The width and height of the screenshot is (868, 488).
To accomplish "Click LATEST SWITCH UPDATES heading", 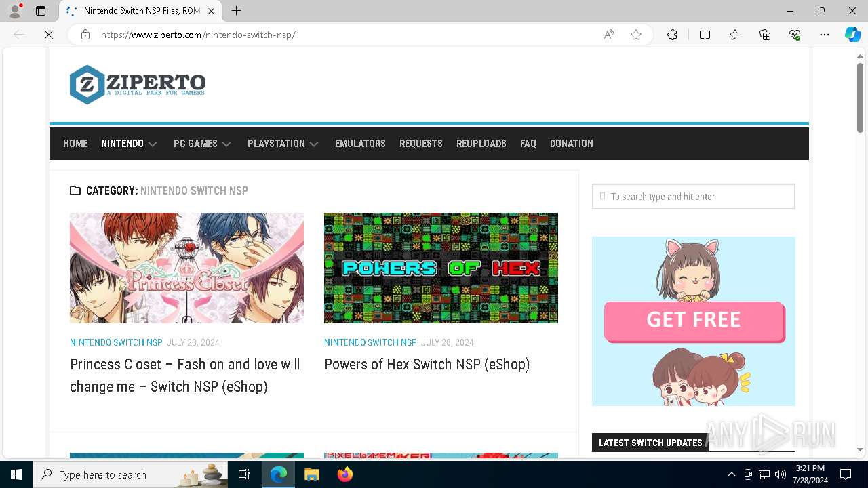I will (x=650, y=443).
